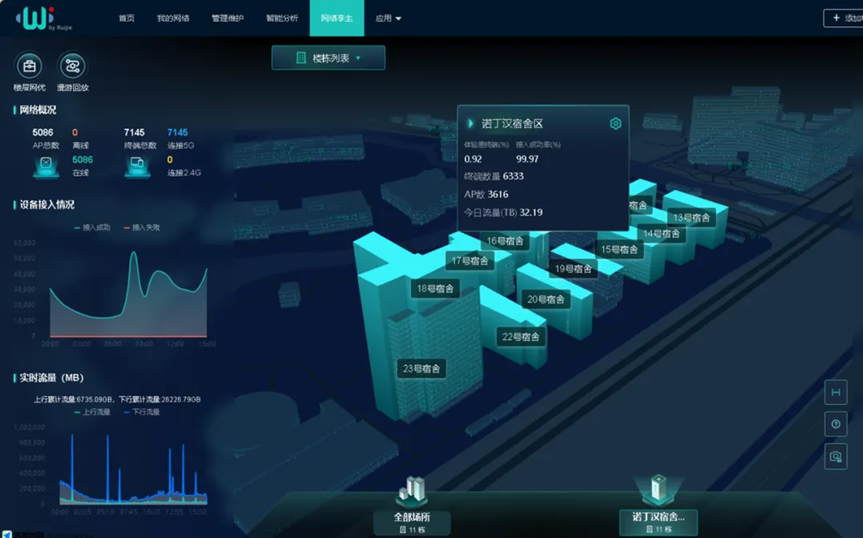Click the bottom icon in the right-side map toolbar
863x538 pixels.
835,457
